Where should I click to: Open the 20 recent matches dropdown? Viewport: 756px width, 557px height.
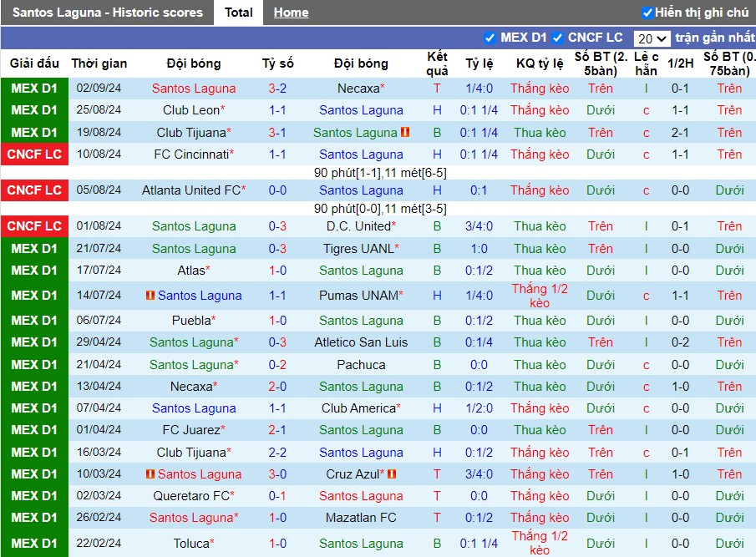(x=652, y=38)
